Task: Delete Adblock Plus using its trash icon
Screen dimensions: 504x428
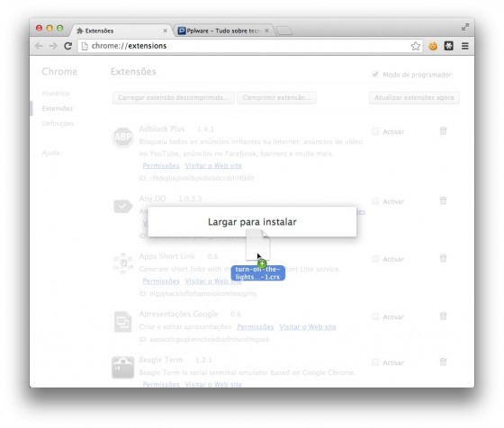Action: point(443,131)
